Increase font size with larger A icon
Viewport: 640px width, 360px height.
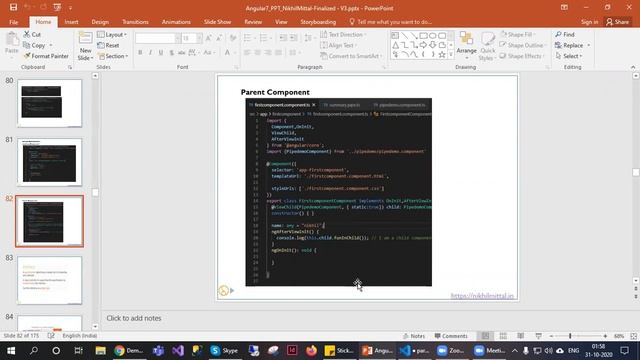(x=209, y=38)
